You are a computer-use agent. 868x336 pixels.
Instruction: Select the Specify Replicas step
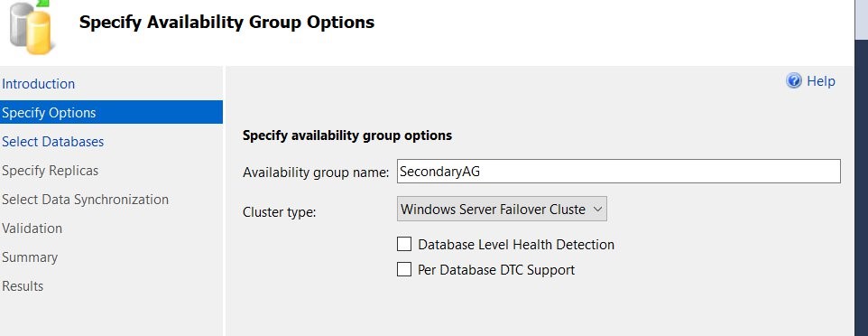click(50, 171)
